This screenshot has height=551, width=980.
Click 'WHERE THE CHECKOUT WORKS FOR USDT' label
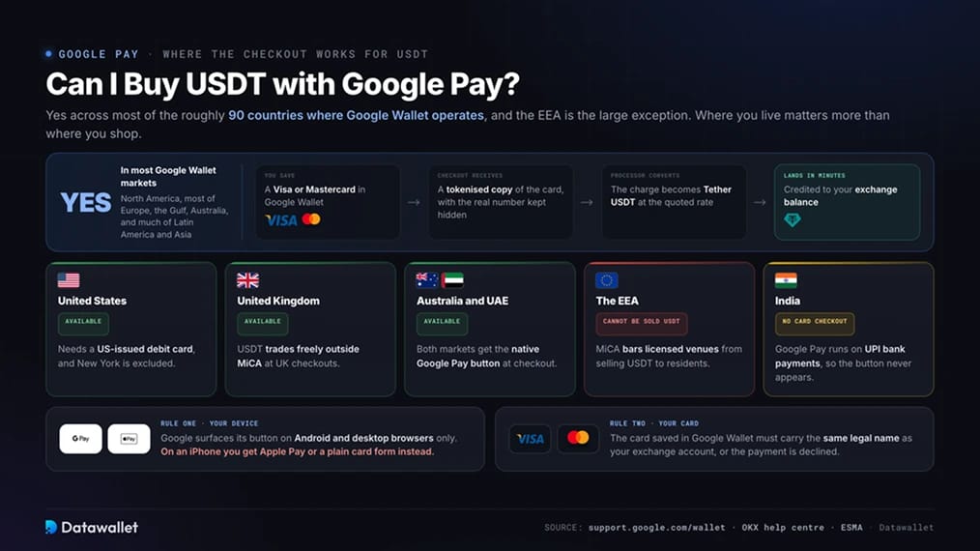(295, 54)
